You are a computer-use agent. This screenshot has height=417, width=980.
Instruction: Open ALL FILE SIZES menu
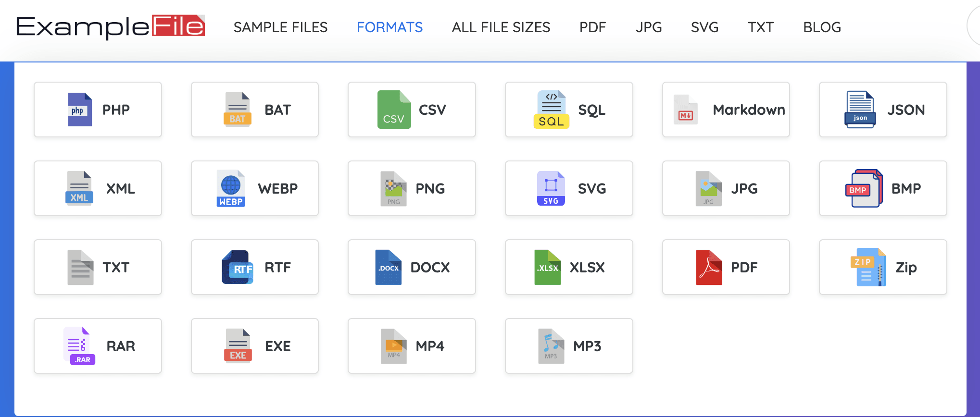(501, 27)
